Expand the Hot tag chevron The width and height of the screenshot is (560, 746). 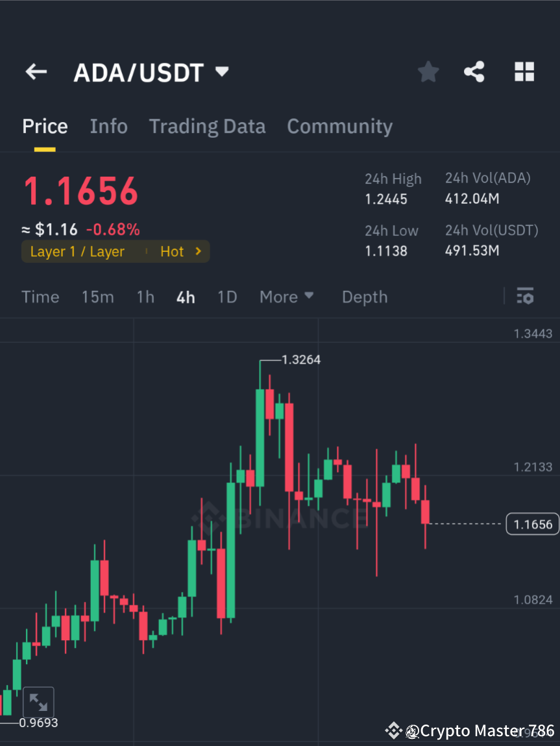point(199,251)
